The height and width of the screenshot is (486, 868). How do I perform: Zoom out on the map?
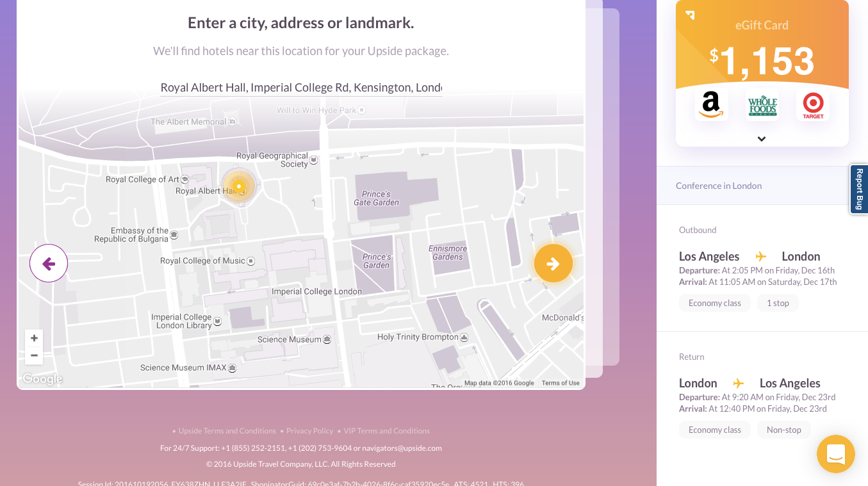34,355
